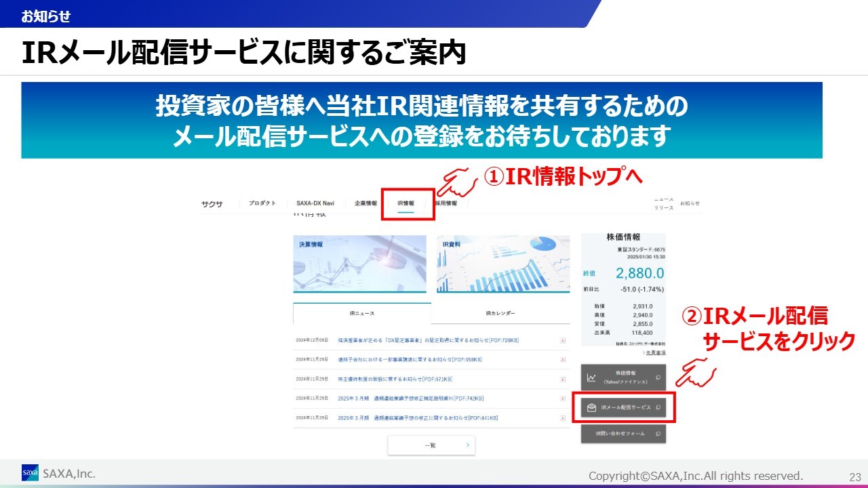This screenshot has height=488, width=868.
Task: Click the お知らせ section label in header bar
Action: click(45, 16)
